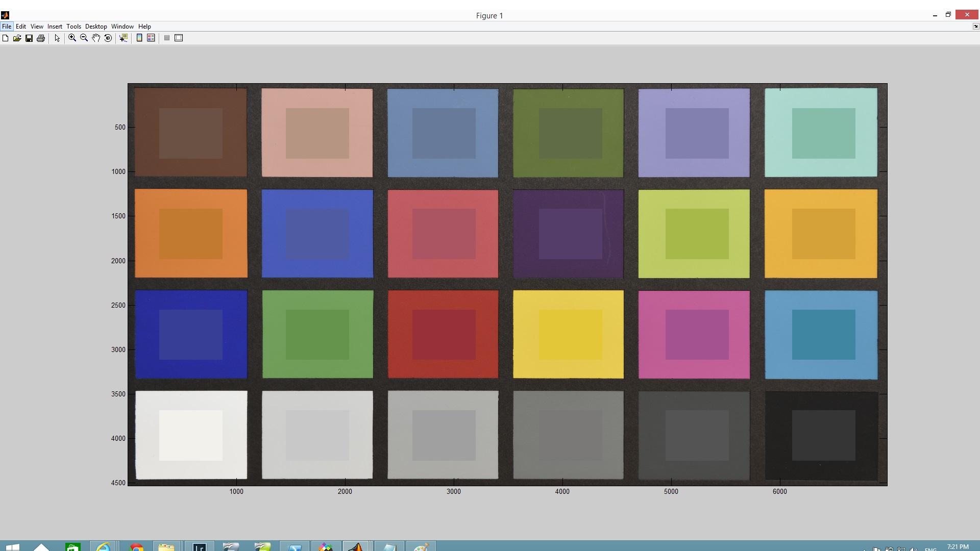Select the Zoom Out magnifier tool
The height and width of the screenshot is (551, 980).
(x=84, y=38)
